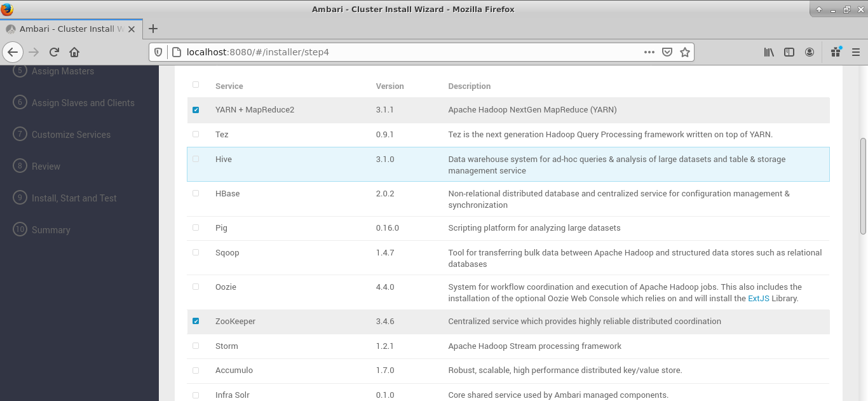Go back to the previous page
The image size is (868, 401).
(13, 52)
